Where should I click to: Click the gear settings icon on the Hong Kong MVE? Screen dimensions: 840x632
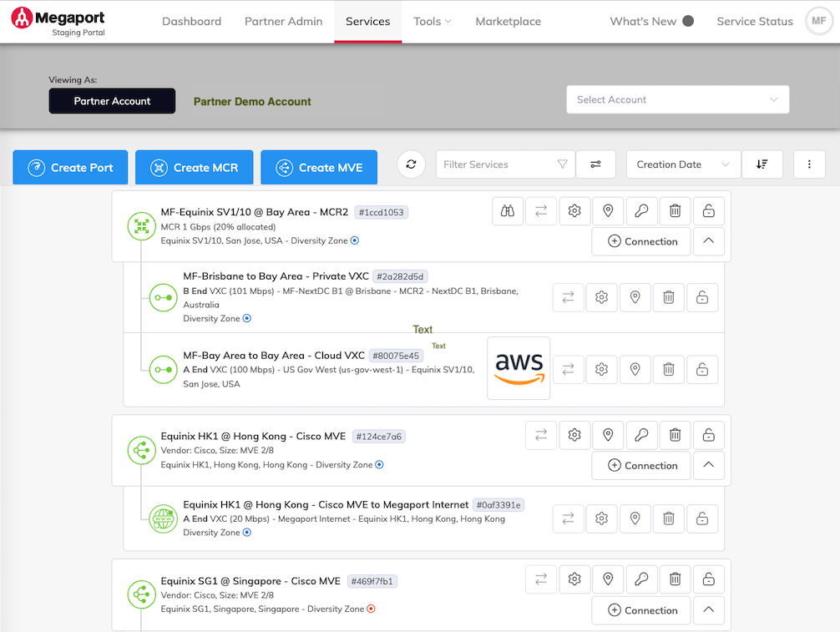click(574, 435)
